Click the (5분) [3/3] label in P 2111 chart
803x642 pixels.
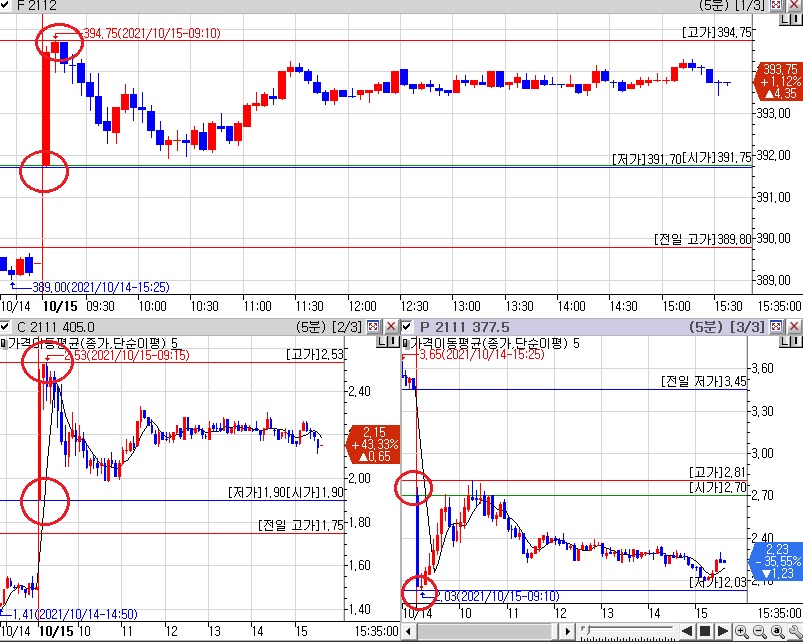coord(727,327)
